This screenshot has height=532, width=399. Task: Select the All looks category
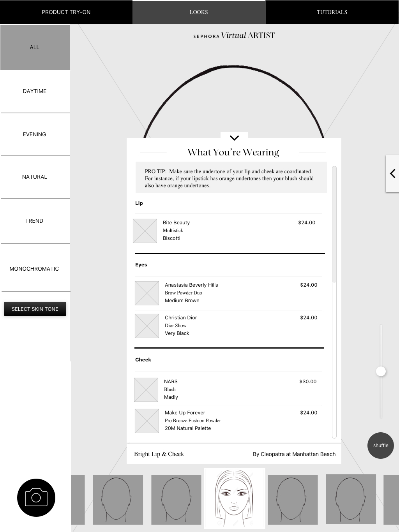click(35, 47)
